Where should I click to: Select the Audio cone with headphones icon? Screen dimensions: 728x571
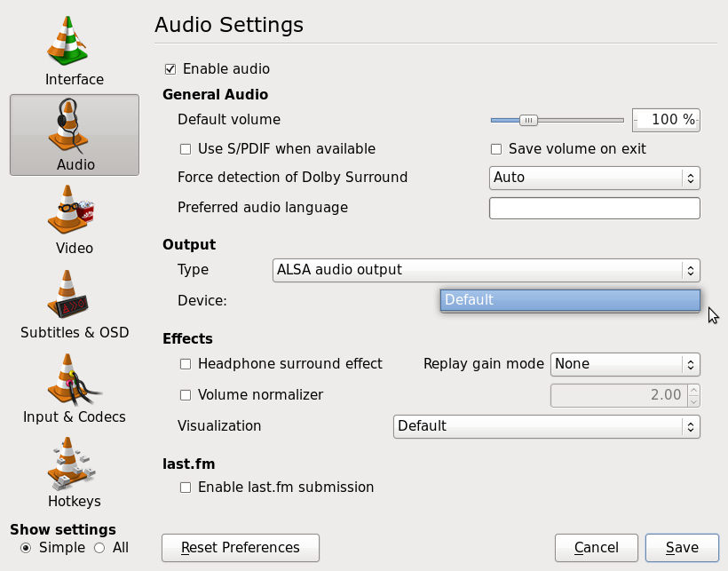point(68,125)
